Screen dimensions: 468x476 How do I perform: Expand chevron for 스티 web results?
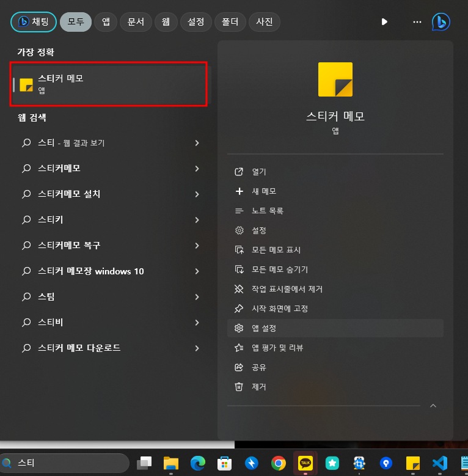click(x=197, y=143)
